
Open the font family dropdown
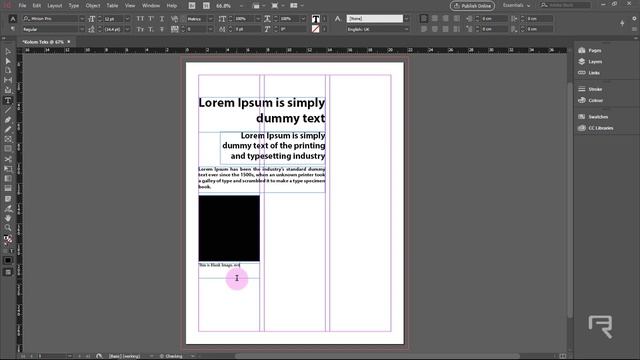coord(82,19)
